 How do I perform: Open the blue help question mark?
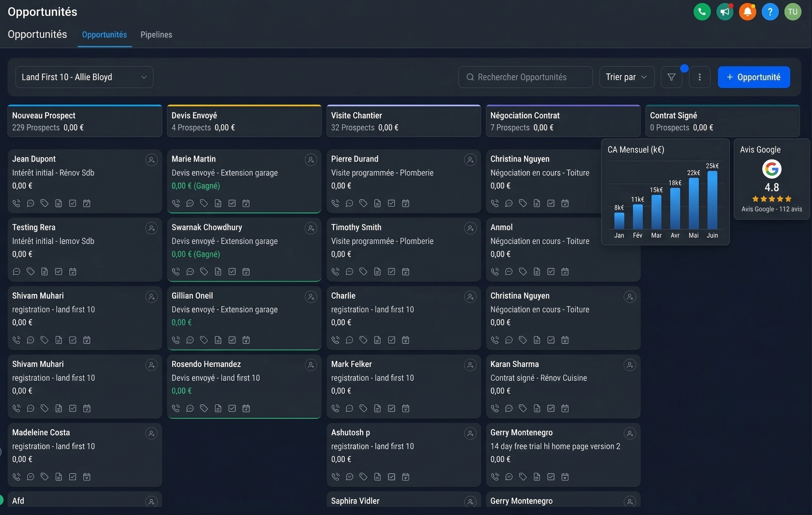click(x=770, y=11)
